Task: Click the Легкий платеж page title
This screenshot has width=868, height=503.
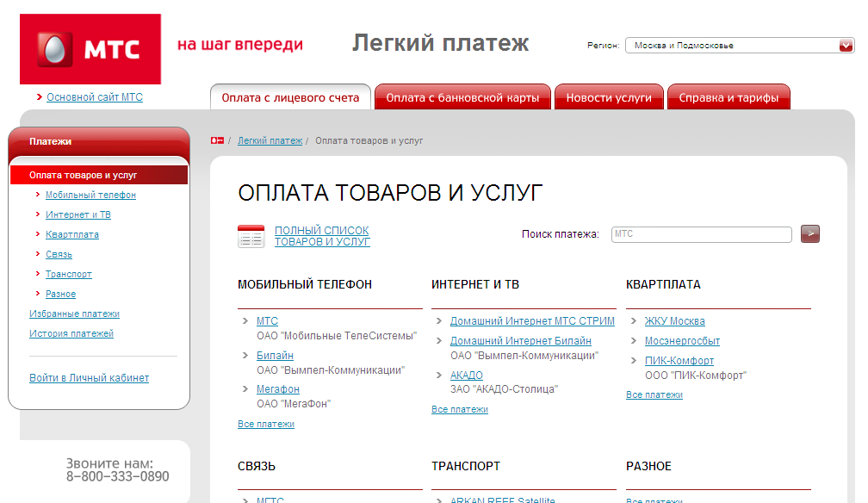Action: tap(440, 43)
